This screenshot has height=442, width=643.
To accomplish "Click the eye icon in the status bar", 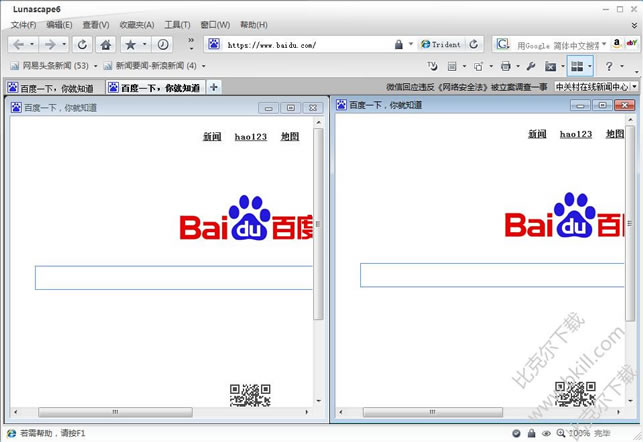I will coord(546,433).
